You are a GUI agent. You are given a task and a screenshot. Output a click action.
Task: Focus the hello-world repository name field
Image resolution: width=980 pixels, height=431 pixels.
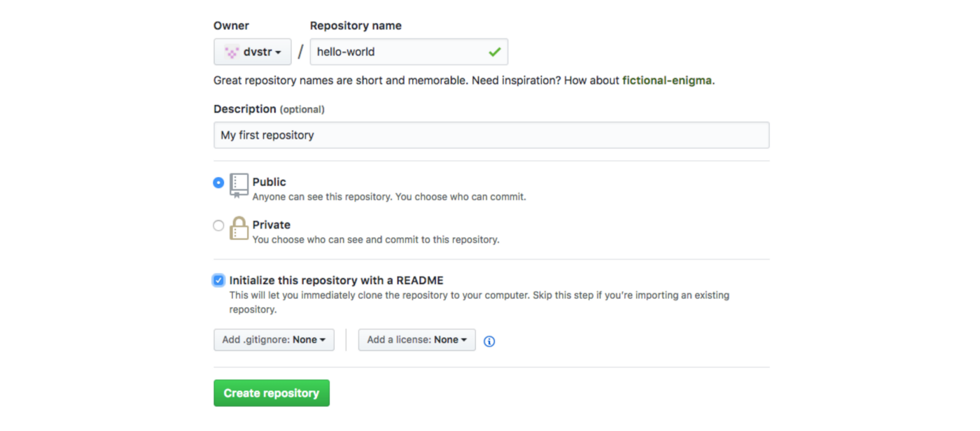click(x=399, y=52)
